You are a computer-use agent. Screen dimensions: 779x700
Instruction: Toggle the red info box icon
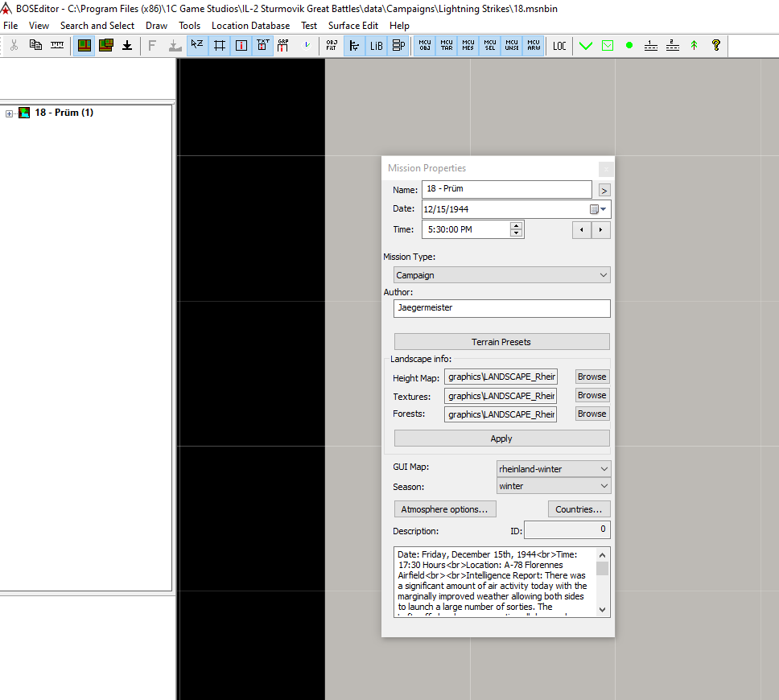coord(241,46)
